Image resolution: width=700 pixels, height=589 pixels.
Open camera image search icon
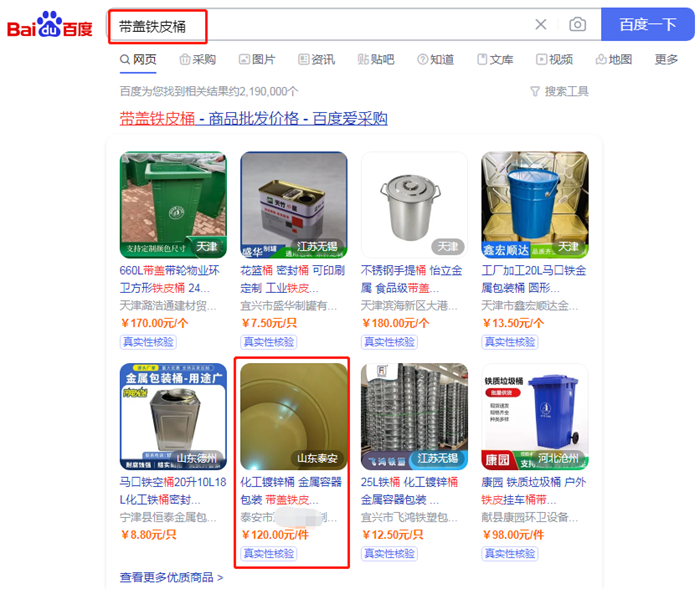click(577, 24)
